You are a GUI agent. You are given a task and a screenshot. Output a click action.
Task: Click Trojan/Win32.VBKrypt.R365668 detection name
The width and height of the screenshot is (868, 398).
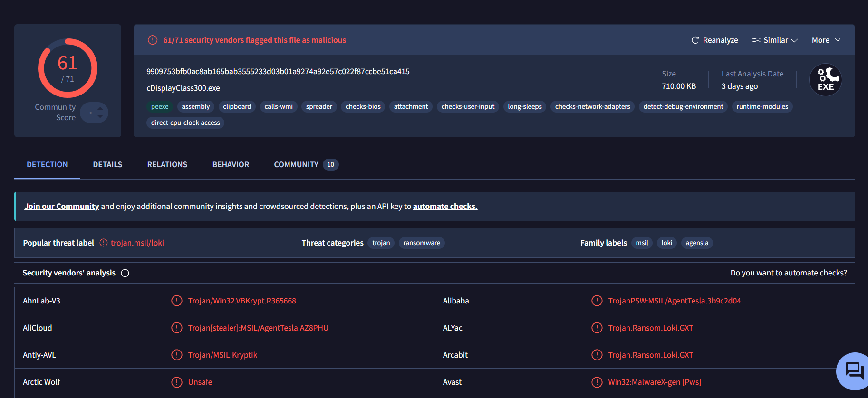pos(242,301)
